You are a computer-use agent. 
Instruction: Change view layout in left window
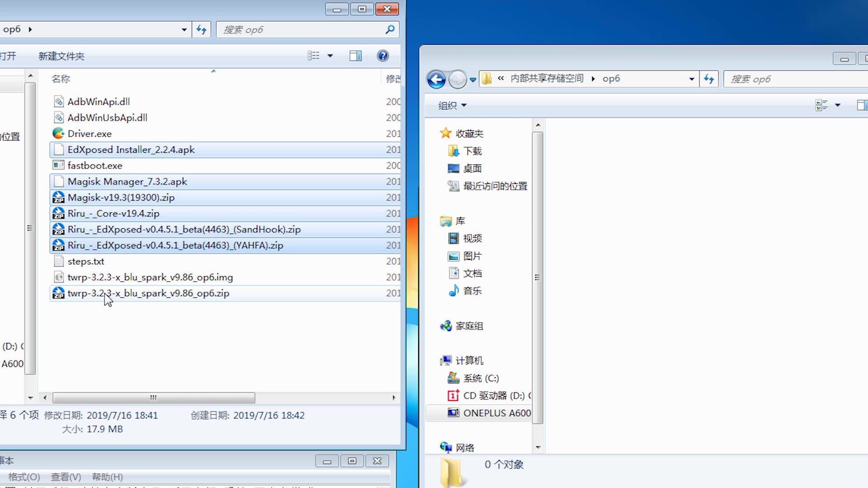(313, 56)
